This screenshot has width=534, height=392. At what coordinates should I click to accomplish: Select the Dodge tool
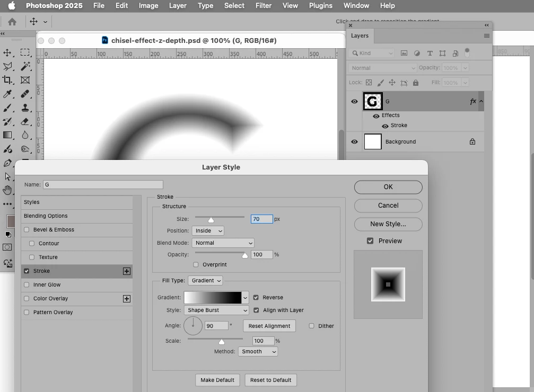pos(25,149)
